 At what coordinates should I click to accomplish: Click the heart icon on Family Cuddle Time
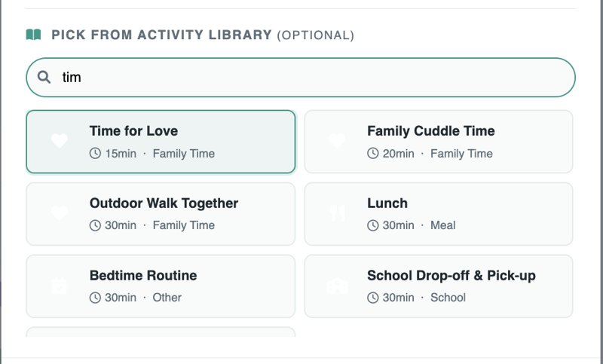[337, 141]
